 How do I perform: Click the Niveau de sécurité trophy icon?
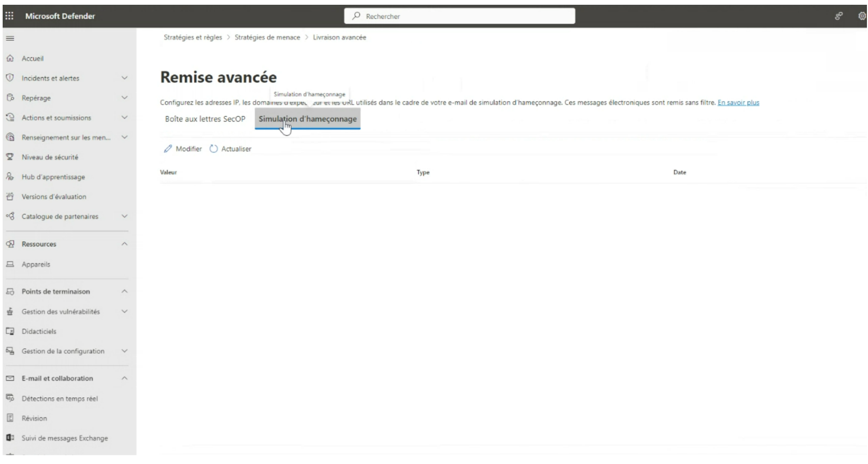pyautogui.click(x=10, y=157)
